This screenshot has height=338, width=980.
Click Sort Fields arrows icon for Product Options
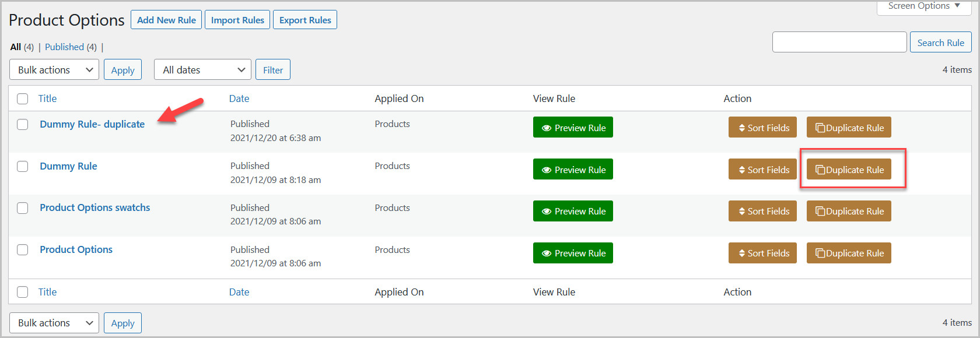742,254
